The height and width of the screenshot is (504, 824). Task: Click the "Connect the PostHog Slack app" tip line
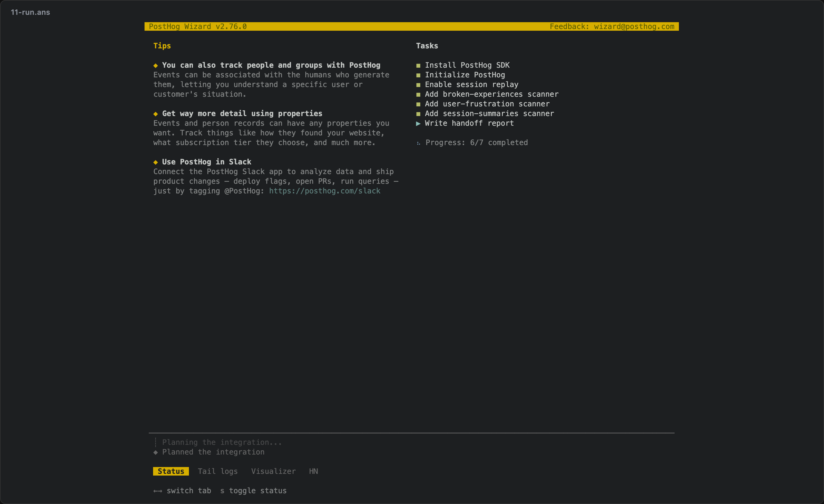[x=273, y=172]
